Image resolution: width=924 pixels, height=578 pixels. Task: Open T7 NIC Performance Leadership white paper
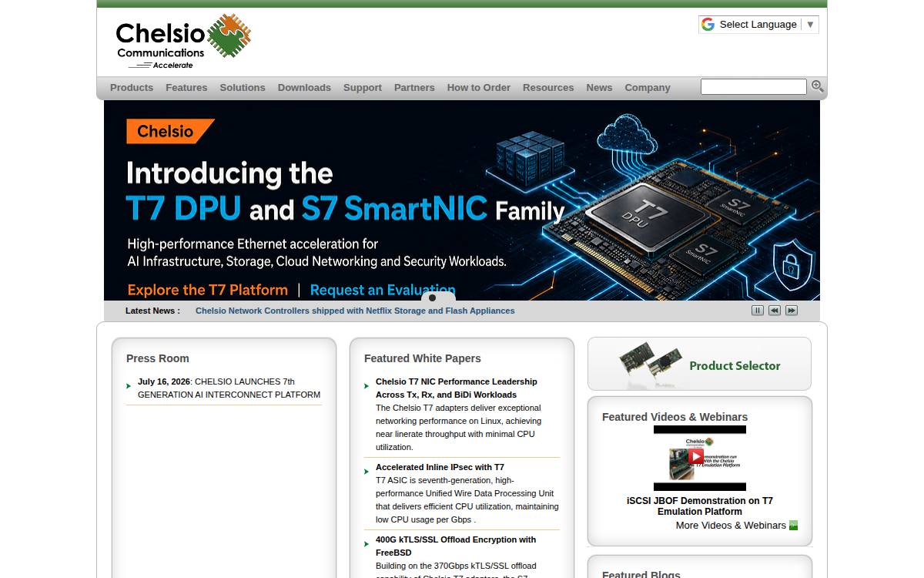[x=457, y=388]
